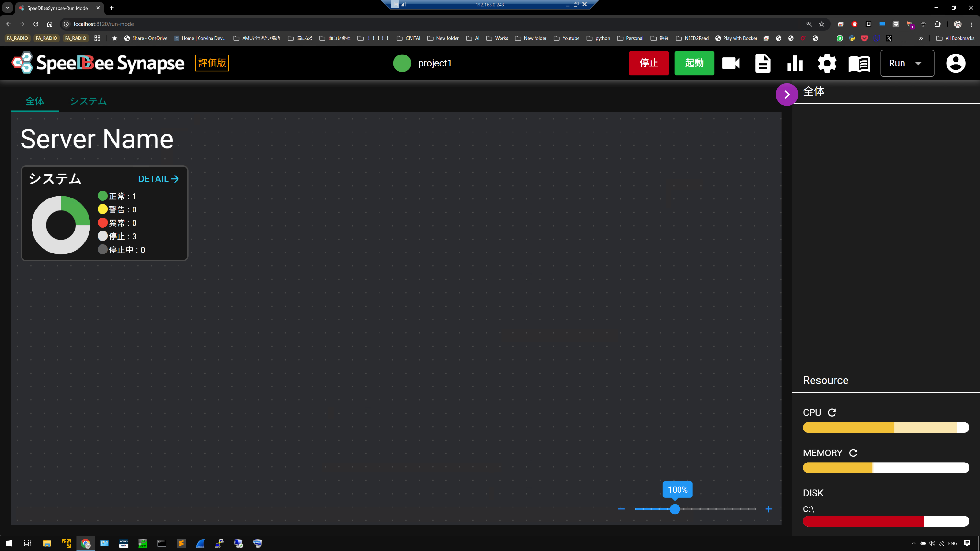980x551 pixels.
Task: Decrease zoom with the minus icon
Action: coord(621,509)
